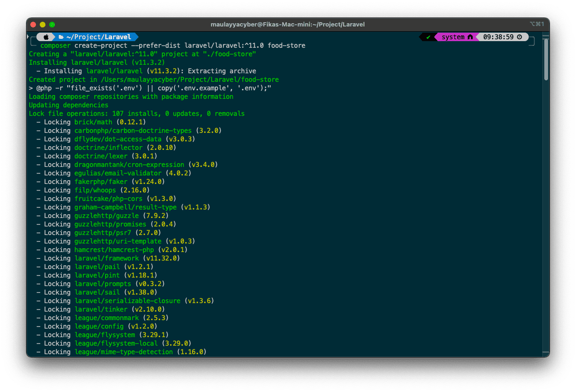Click the food-store project path line
The width and height of the screenshot is (576, 392).
tap(154, 79)
